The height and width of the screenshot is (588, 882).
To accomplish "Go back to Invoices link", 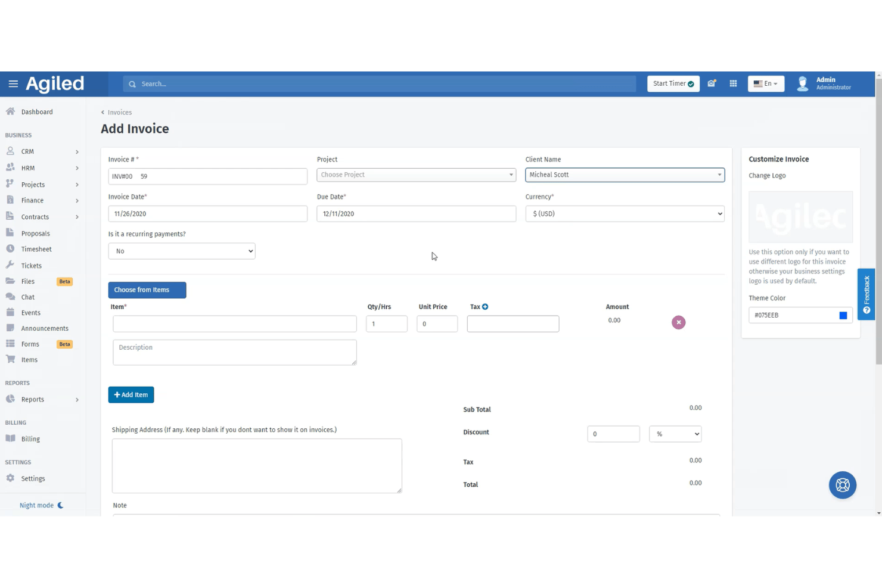I will pyautogui.click(x=117, y=112).
